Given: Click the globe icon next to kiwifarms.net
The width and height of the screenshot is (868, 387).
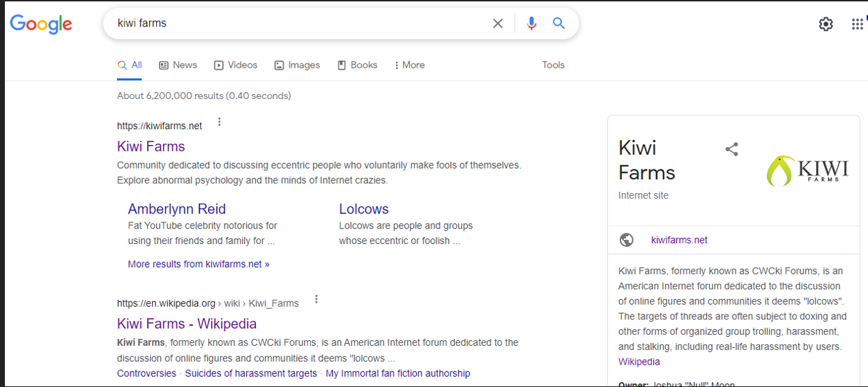Looking at the screenshot, I should click(x=627, y=240).
